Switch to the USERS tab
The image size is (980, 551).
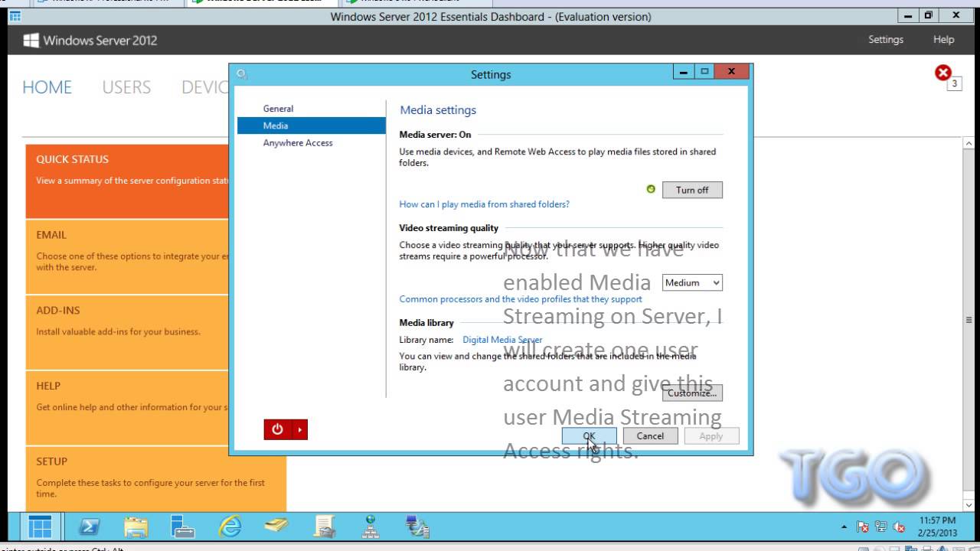[x=126, y=87]
